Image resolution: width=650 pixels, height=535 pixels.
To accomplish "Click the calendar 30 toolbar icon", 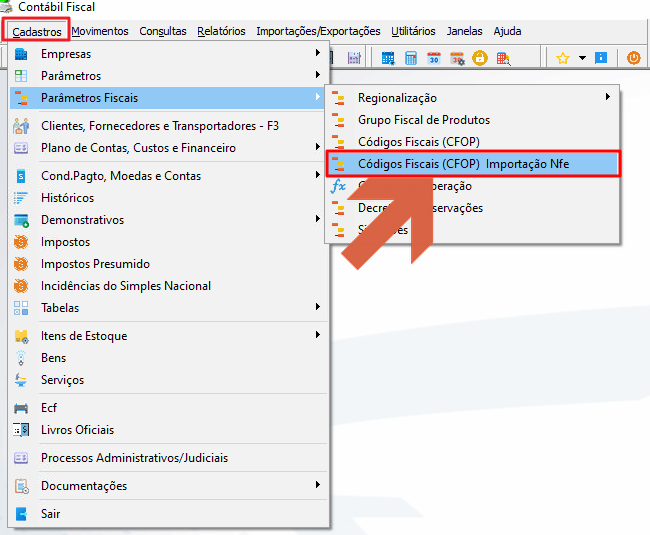I will pos(434,58).
